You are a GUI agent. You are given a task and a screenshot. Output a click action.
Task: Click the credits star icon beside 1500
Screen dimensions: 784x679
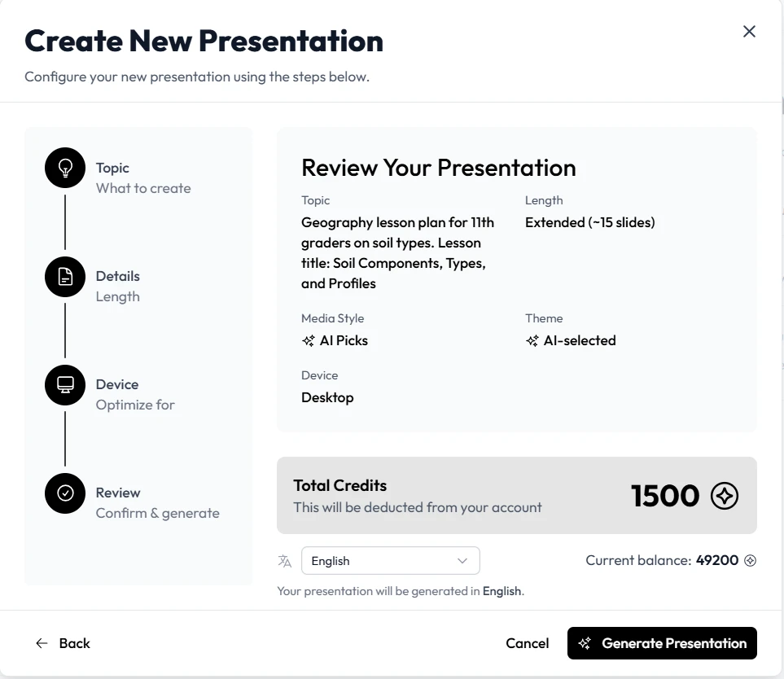click(724, 496)
